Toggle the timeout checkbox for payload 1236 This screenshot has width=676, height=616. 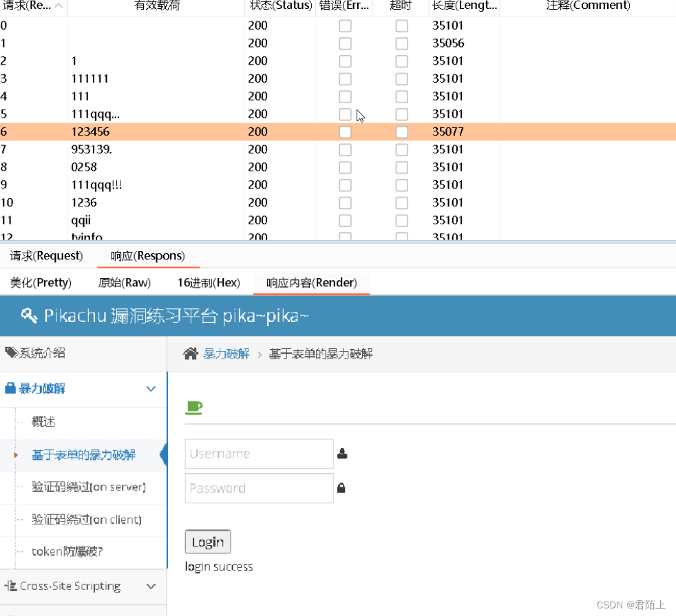(x=402, y=202)
